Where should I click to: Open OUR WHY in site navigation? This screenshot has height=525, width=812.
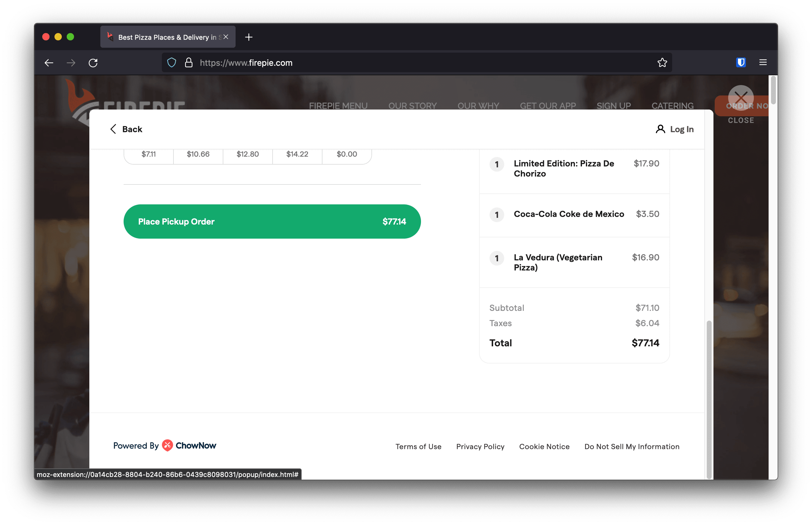coord(478,106)
